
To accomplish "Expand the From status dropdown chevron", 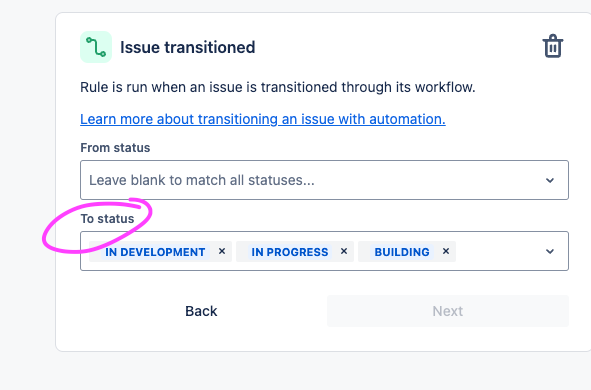I will (x=550, y=180).
